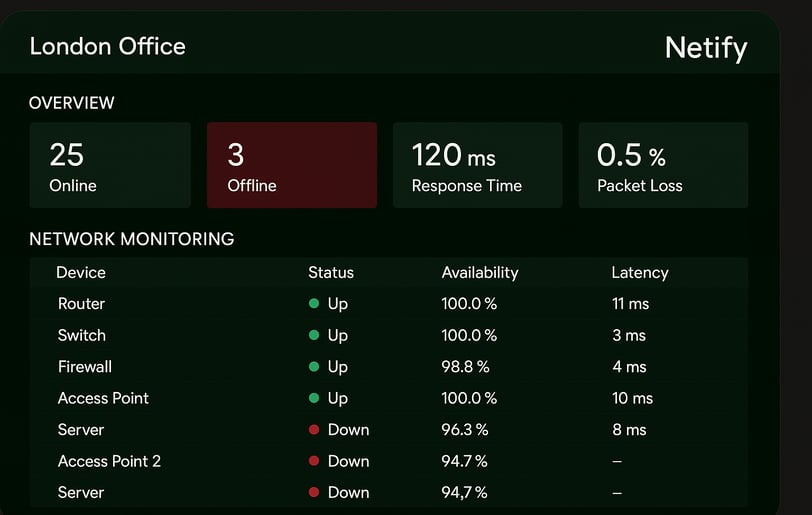
Task: Click the Netify logo
Action: point(706,49)
